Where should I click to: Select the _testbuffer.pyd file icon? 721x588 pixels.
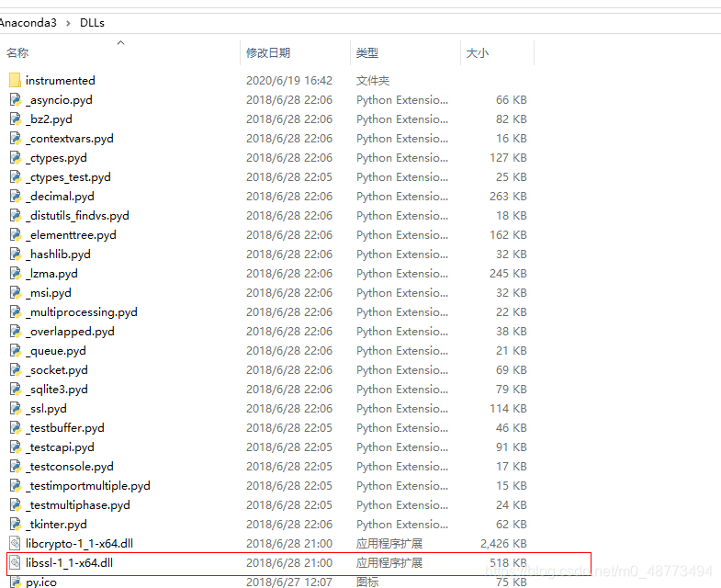(x=16, y=428)
